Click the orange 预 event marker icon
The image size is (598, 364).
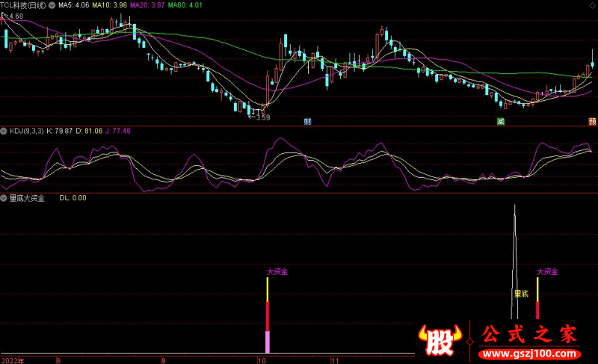point(592,121)
